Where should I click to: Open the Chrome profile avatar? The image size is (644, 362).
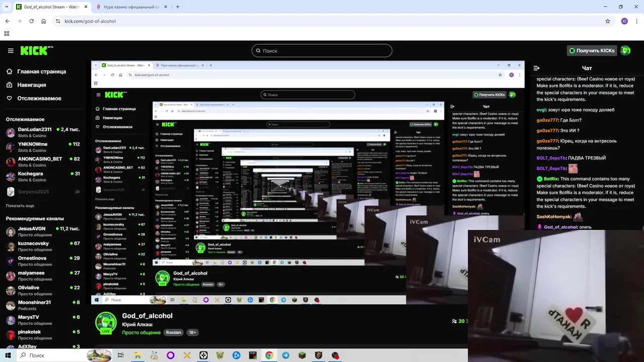click(x=624, y=21)
